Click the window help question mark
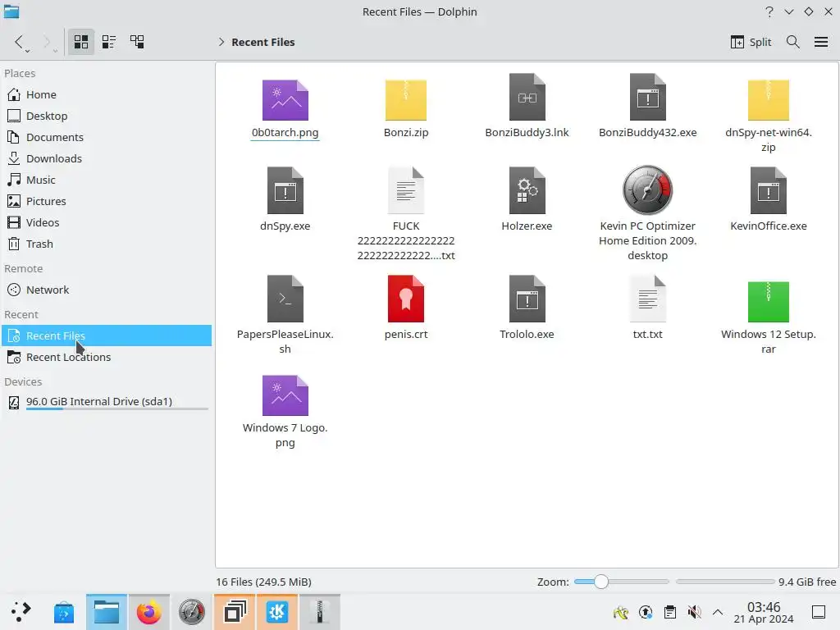The image size is (840, 630). (x=769, y=11)
